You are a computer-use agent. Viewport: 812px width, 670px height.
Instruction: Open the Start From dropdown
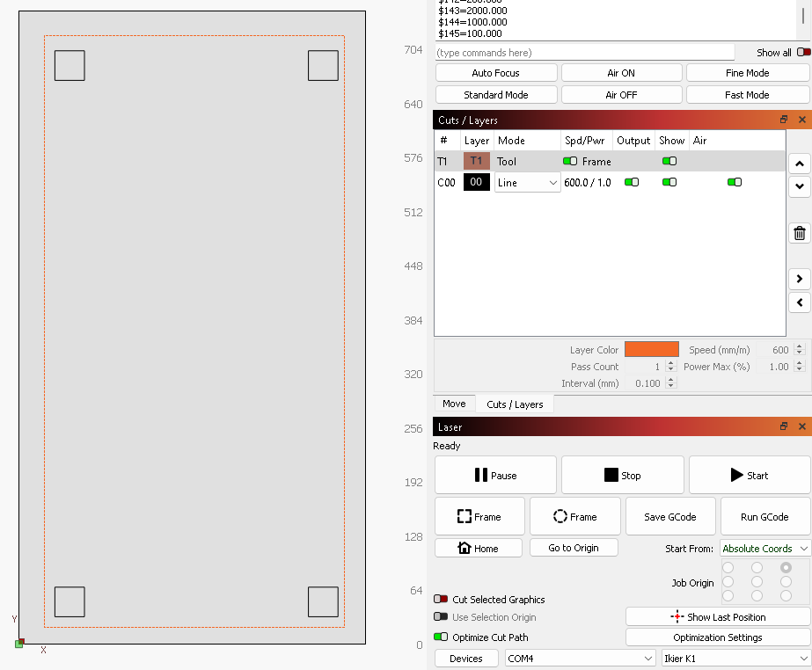pos(764,548)
